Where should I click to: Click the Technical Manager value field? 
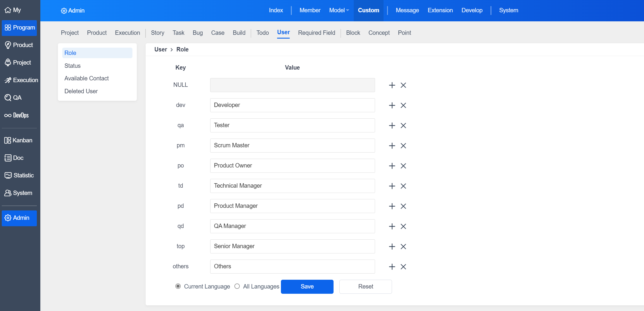[292, 186]
